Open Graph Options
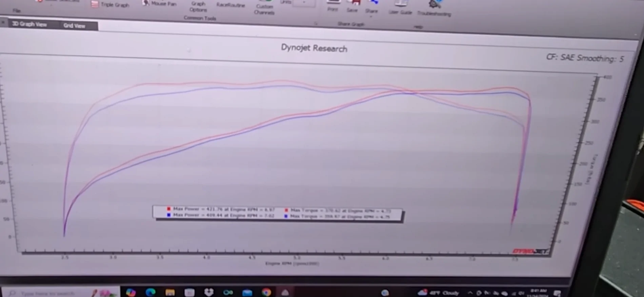The height and width of the screenshot is (297, 644). tap(198, 6)
